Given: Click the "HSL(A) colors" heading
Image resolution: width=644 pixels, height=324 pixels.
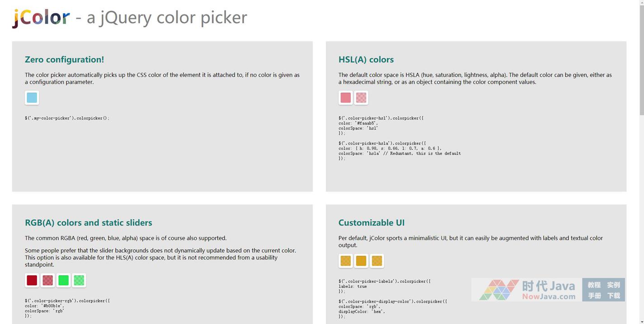Looking at the screenshot, I should [366, 60].
